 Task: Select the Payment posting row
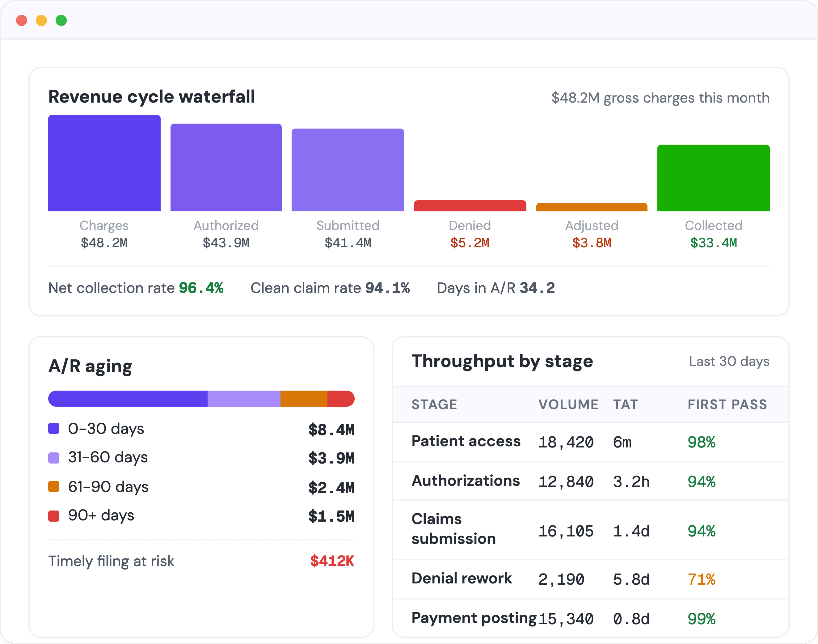coord(591,618)
